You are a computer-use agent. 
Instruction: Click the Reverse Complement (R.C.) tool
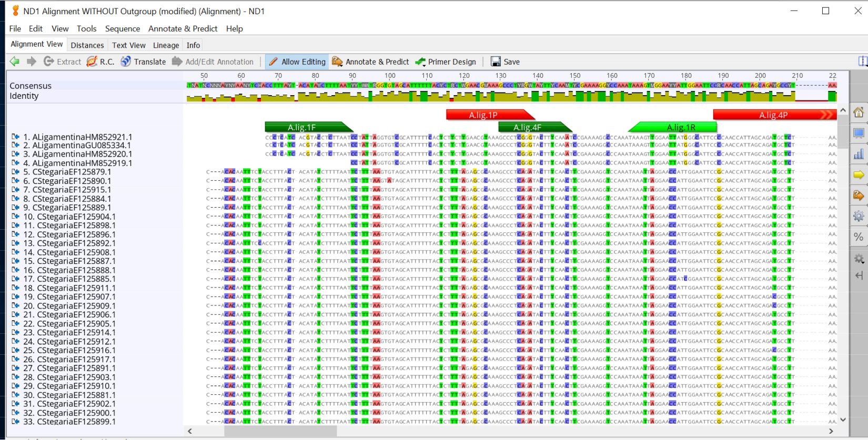pos(100,62)
